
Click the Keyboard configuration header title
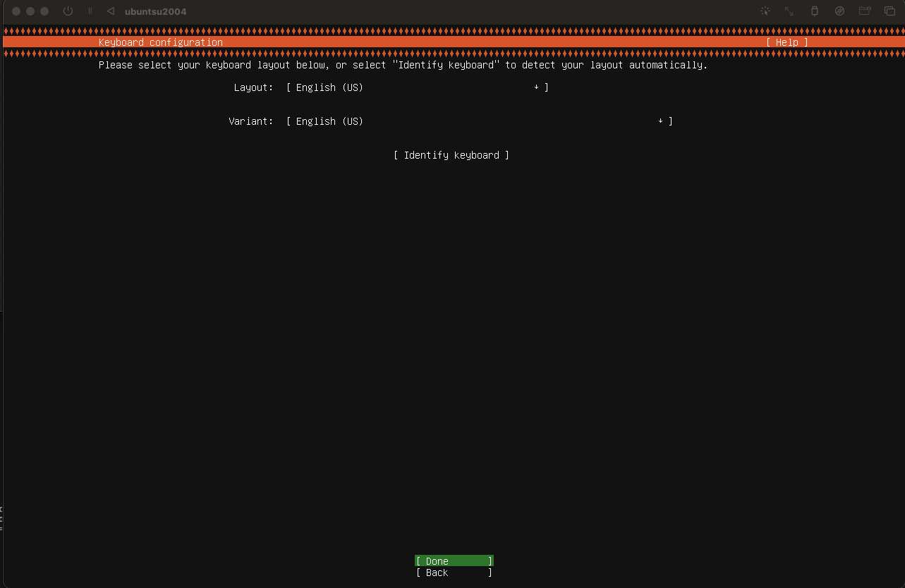tap(161, 42)
